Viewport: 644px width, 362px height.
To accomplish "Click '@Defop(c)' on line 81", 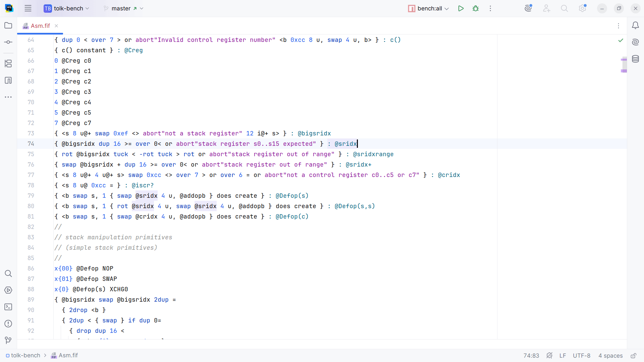I will click(x=292, y=217).
